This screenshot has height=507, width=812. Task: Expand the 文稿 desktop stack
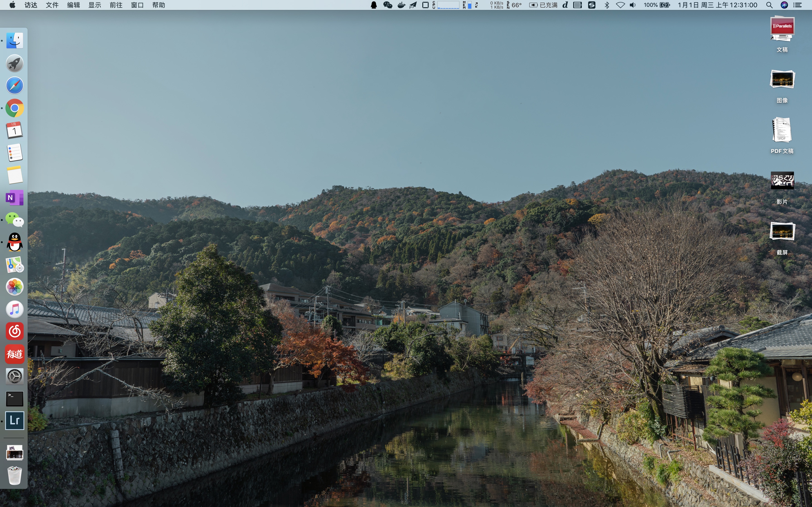tap(782, 29)
